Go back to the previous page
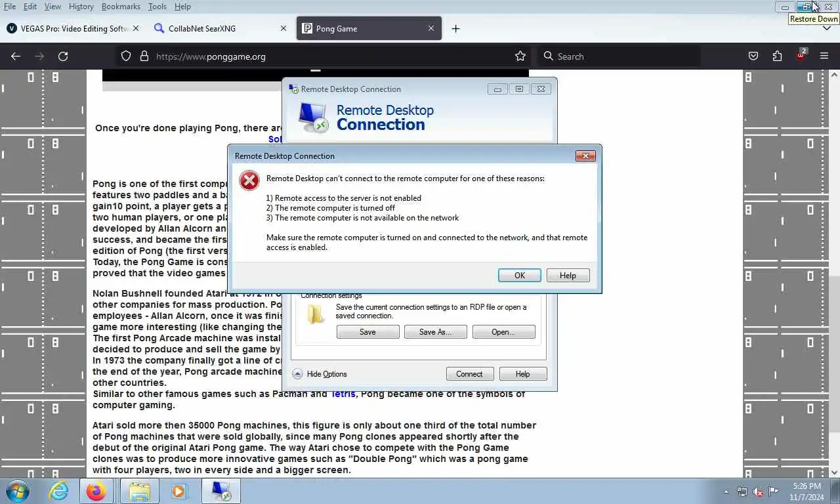Viewport: 840px width, 504px height. [x=16, y=56]
